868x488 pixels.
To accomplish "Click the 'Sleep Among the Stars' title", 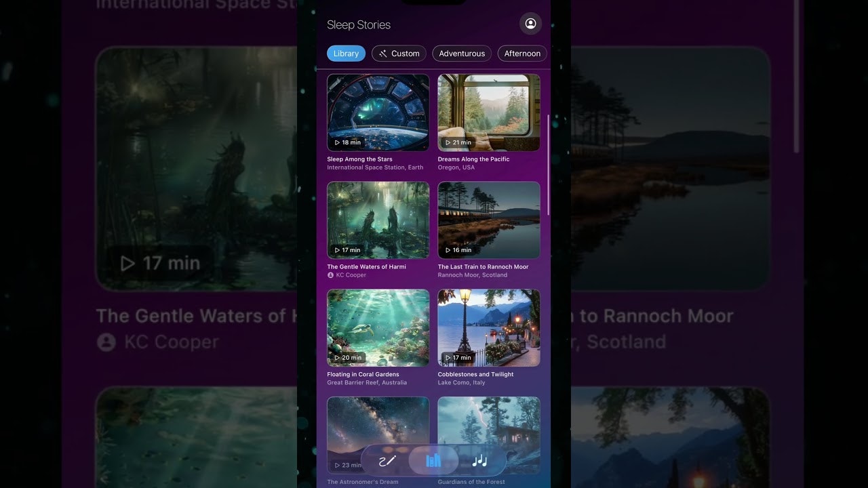I will [x=359, y=159].
